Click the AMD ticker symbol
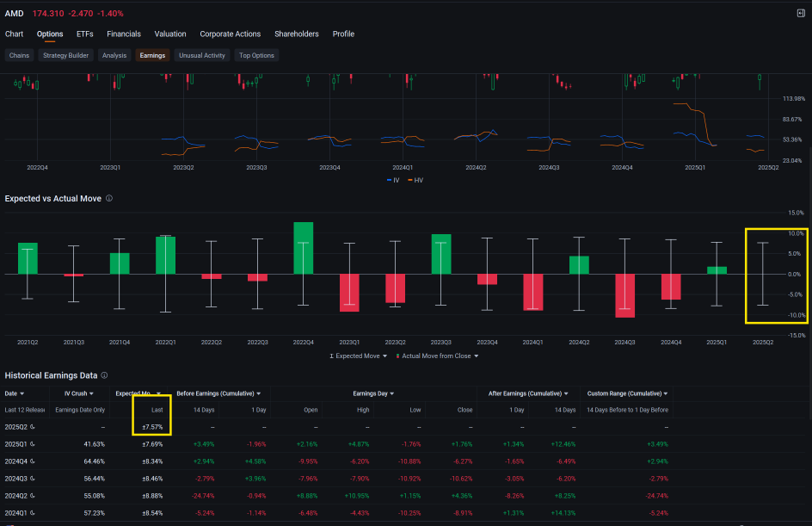This screenshot has height=526, width=812. point(14,14)
